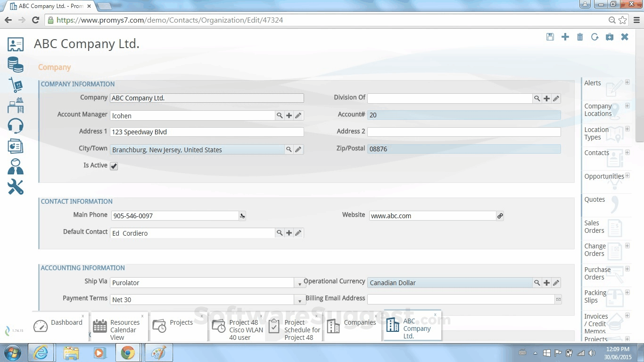Edit the Canadian Dollar currency entry
This screenshot has height=362, width=644.
point(556,283)
